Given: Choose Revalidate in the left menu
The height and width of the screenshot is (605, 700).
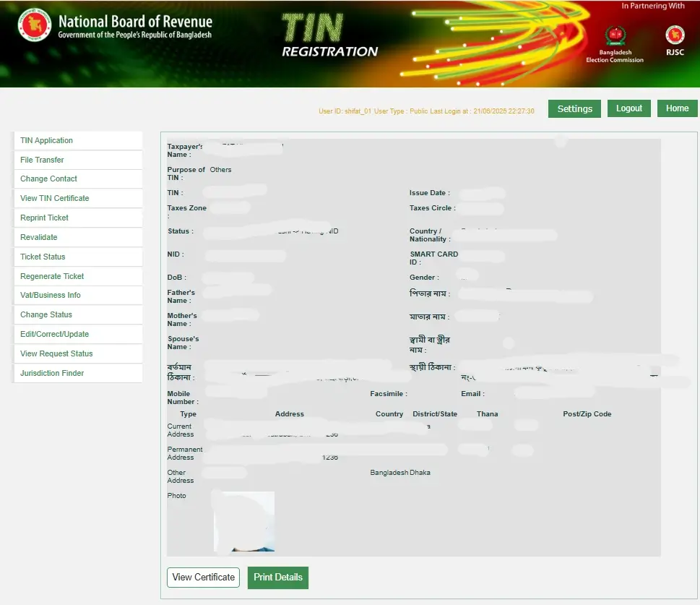Looking at the screenshot, I should pyautogui.click(x=39, y=237).
